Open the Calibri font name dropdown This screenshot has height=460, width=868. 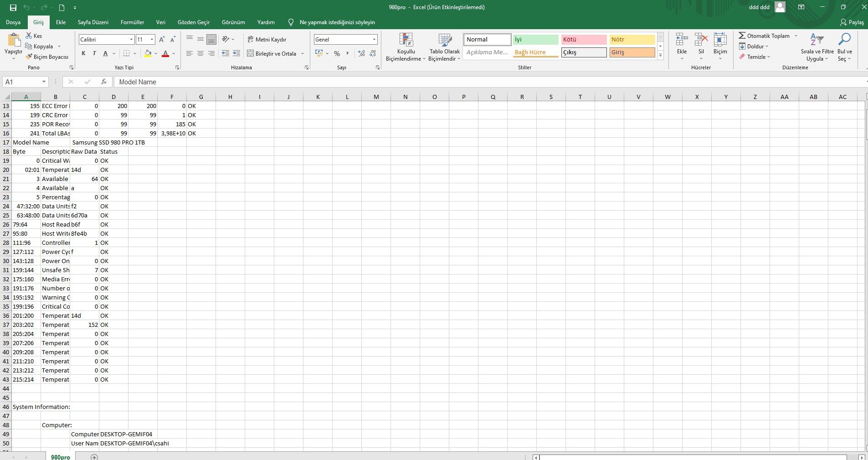point(131,40)
